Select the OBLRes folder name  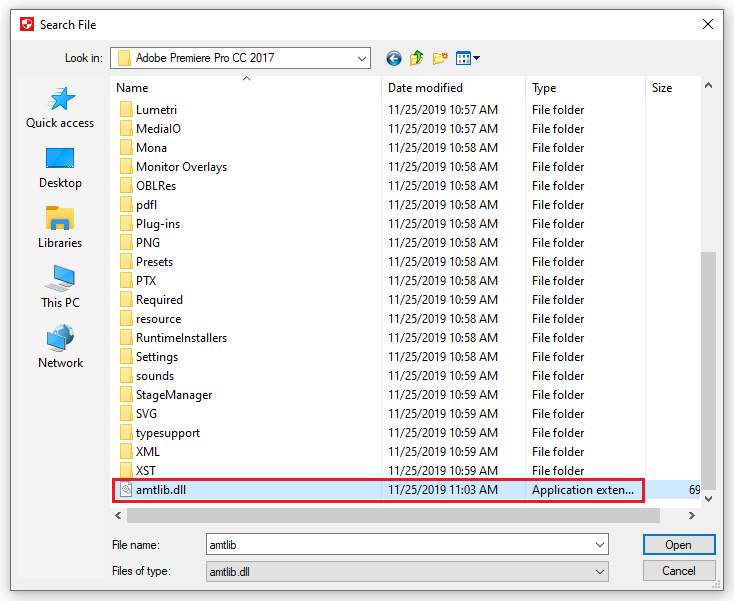[156, 186]
